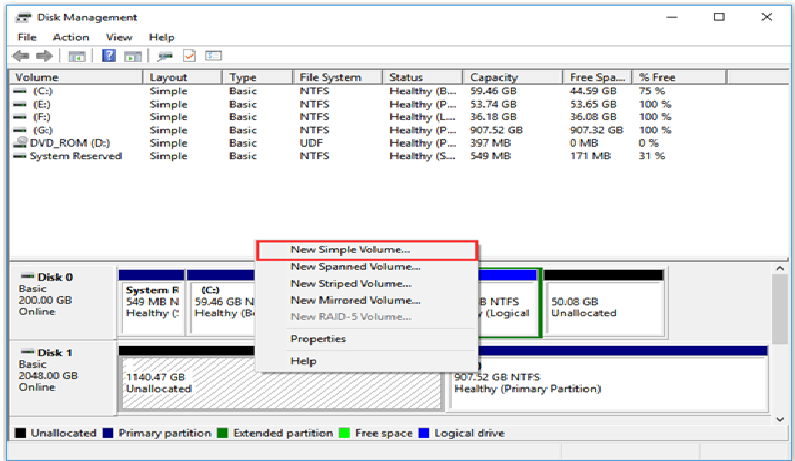Screen dimensions: 795x461
Task: Minimize the Disk Management window
Action: coord(672,17)
